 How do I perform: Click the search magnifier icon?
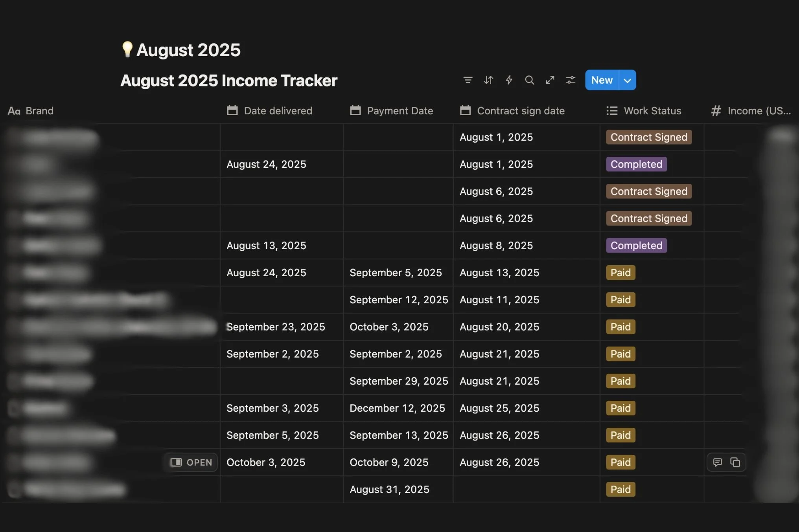529,80
